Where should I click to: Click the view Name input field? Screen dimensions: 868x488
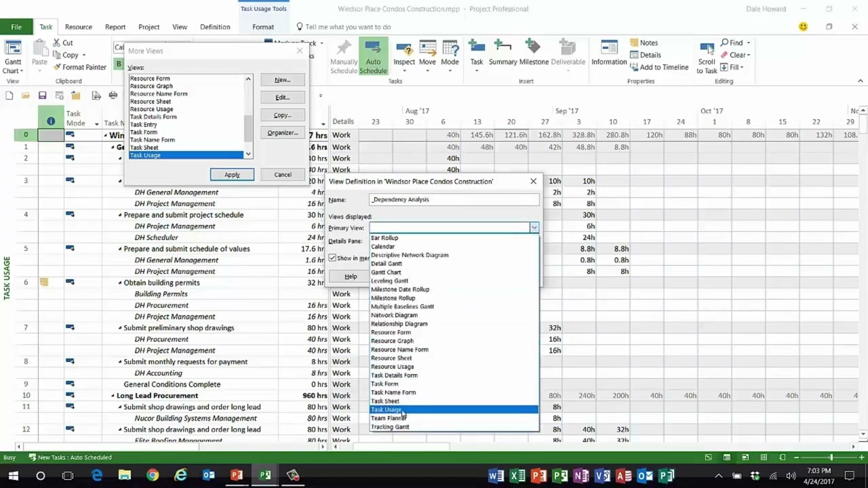[454, 199]
